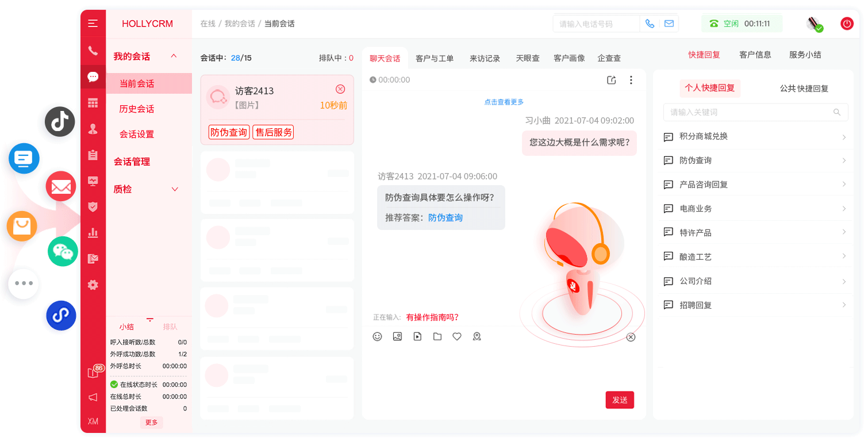The image size is (868, 445).
Task: Switch to the 客户与工单 tab
Action: tap(434, 58)
